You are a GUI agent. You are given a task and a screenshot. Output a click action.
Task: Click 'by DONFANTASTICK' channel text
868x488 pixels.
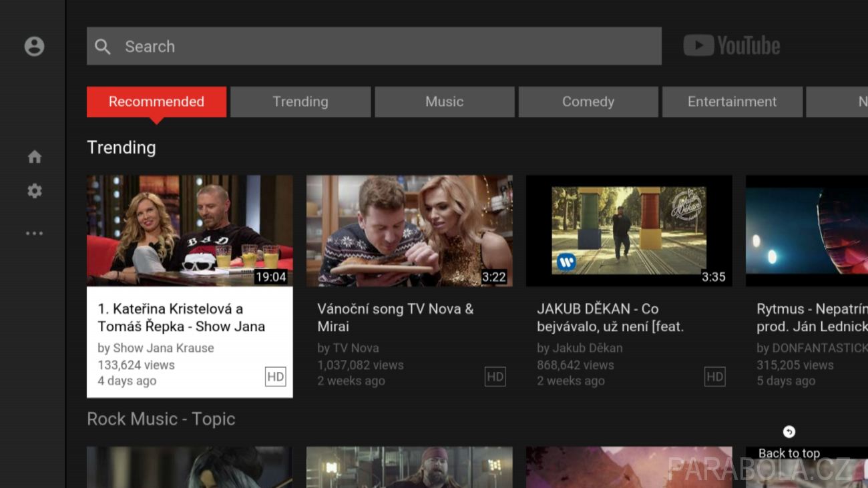pos(812,348)
